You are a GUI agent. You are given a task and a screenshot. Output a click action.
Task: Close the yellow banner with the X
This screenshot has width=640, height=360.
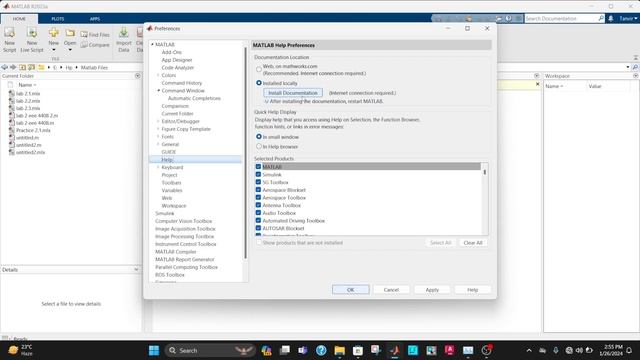click(538, 84)
